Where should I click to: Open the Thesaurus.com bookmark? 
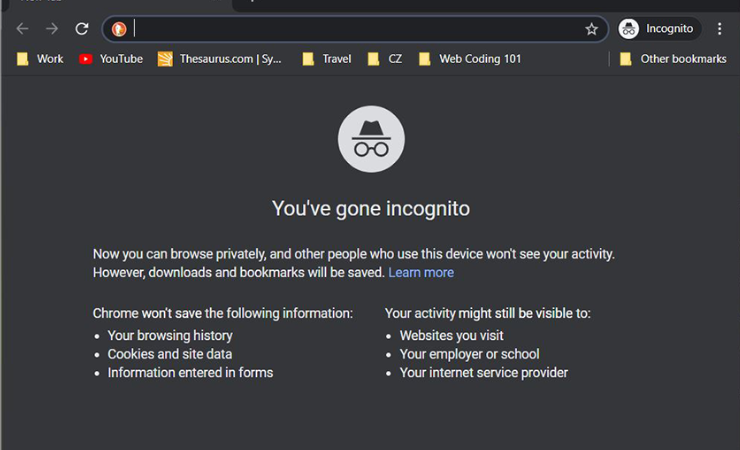(x=221, y=59)
